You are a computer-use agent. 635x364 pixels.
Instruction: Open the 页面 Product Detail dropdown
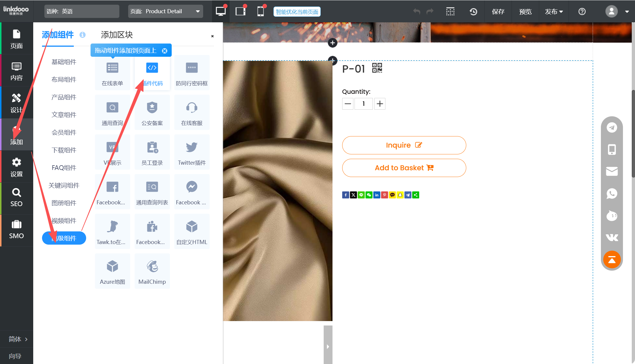click(x=166, y=11)
